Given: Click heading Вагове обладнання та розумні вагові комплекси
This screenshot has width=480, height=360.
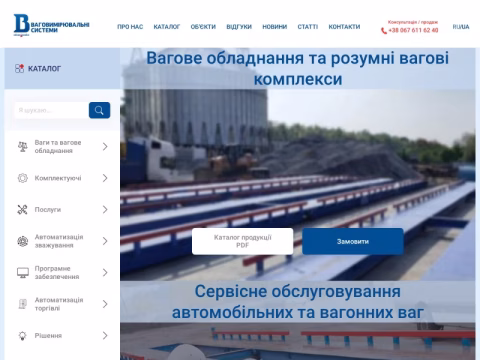Looking at the screenshot, I should pos(298,68).
